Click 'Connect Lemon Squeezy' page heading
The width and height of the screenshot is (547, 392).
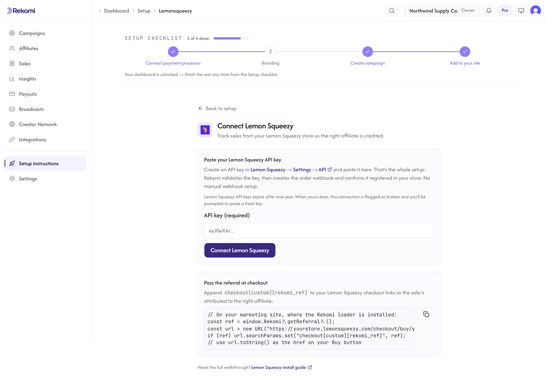tap(255, 126)
